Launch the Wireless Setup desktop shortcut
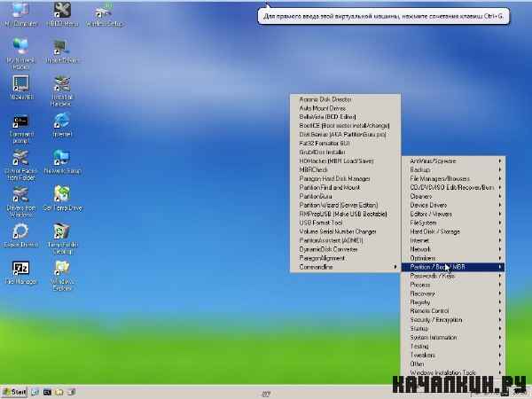This screenshot has width=532, height=399. pos(104,14)
